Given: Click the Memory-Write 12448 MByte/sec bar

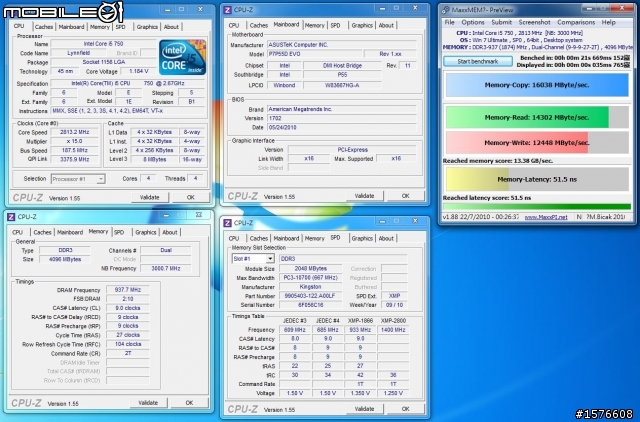Looking at the screenshot, I should pyautogui.click(x=537, y=143).
